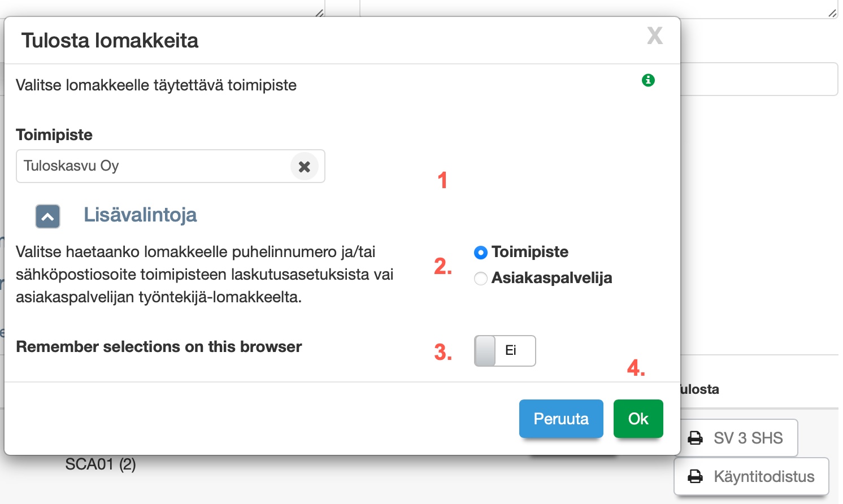This screenshot has width=843, height=504.
Task: Click the green info icon
Action: point(648,80)
